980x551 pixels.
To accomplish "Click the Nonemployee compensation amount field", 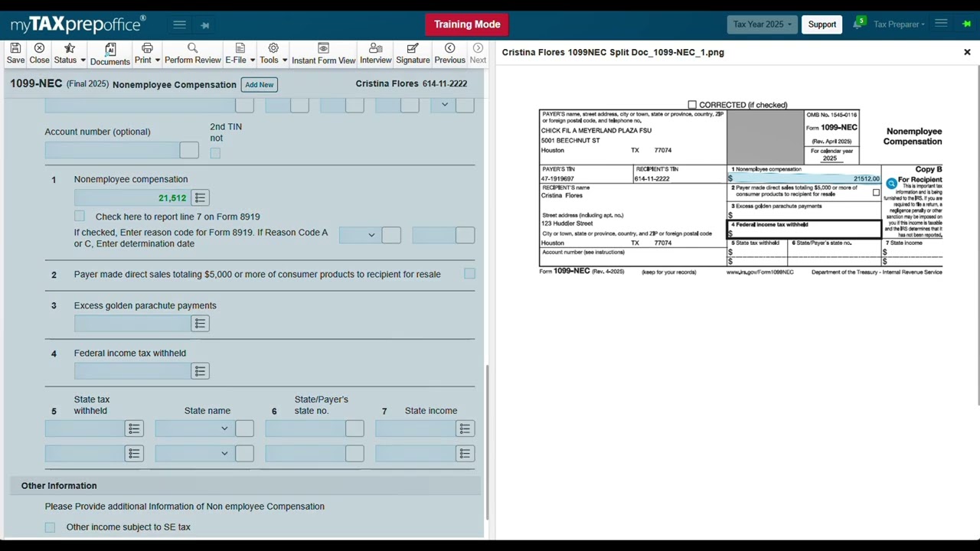I will coord(132,198).
